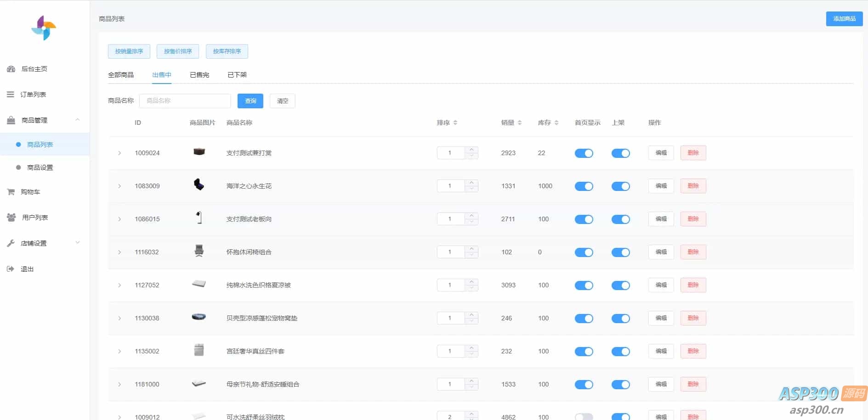Expand the row for product 1116032

click(x=119, y=252)
